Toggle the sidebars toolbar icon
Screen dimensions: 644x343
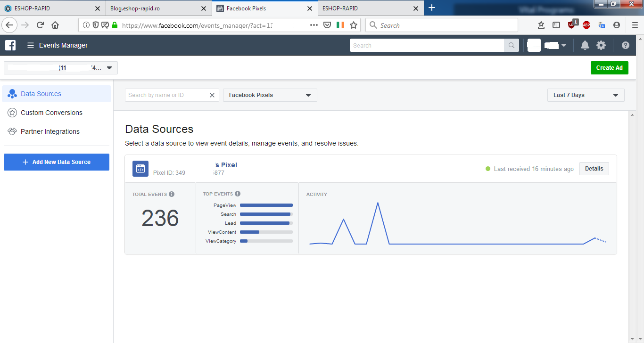coord(556,25)
